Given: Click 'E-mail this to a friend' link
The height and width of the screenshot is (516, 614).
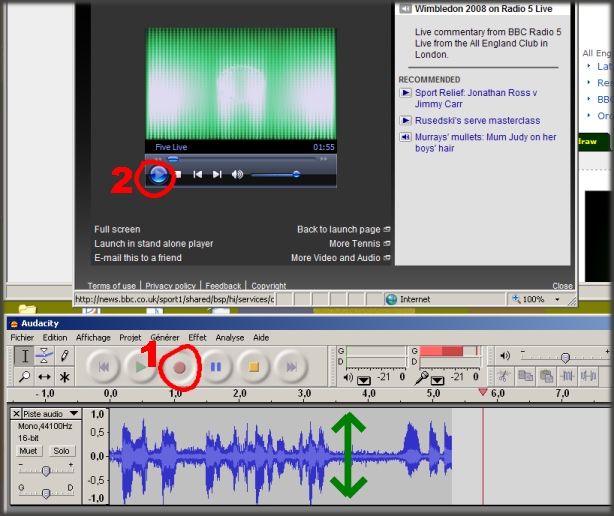Looking at the screenshot, I should [138, 258].
